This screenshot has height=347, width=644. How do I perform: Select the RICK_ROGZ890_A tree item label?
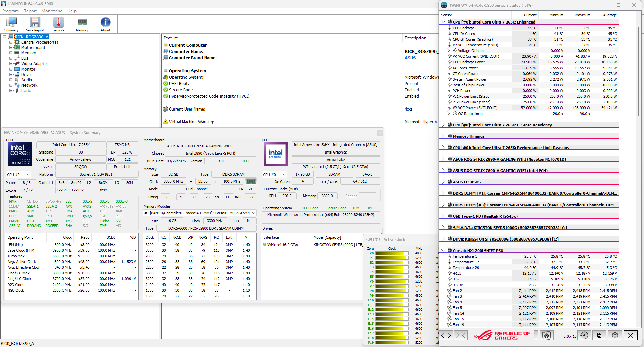point(32,37)
